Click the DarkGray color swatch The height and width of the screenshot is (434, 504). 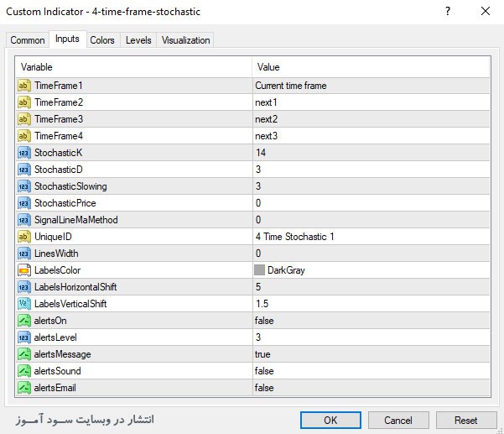260,270
